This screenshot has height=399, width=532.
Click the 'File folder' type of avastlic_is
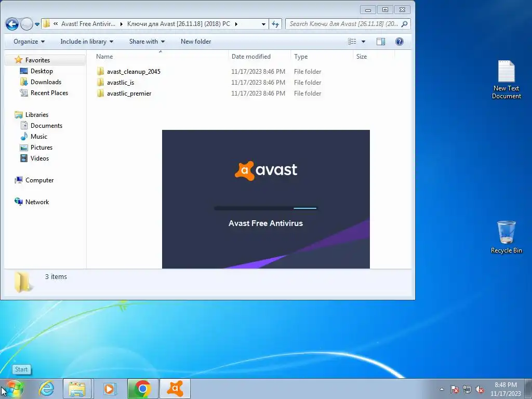coord(308,83)
